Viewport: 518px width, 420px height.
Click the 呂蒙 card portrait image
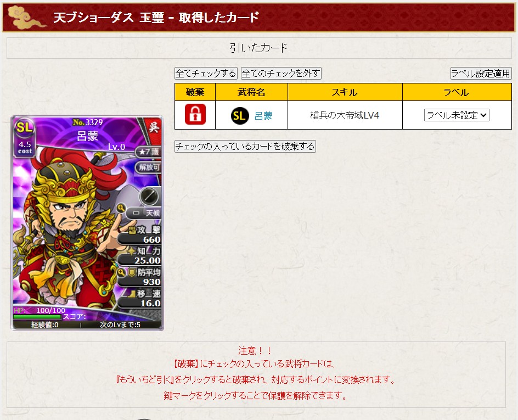point(87,223)
